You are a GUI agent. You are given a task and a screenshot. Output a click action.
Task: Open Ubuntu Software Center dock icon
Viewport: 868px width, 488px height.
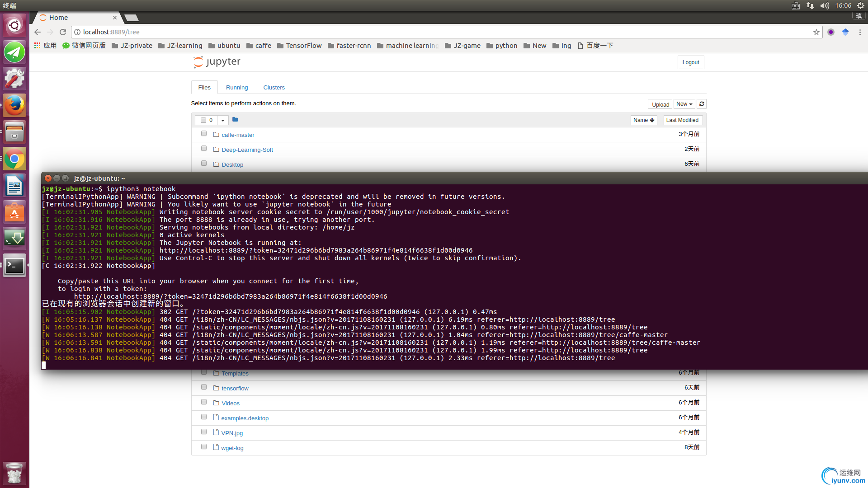click(14, 212)
